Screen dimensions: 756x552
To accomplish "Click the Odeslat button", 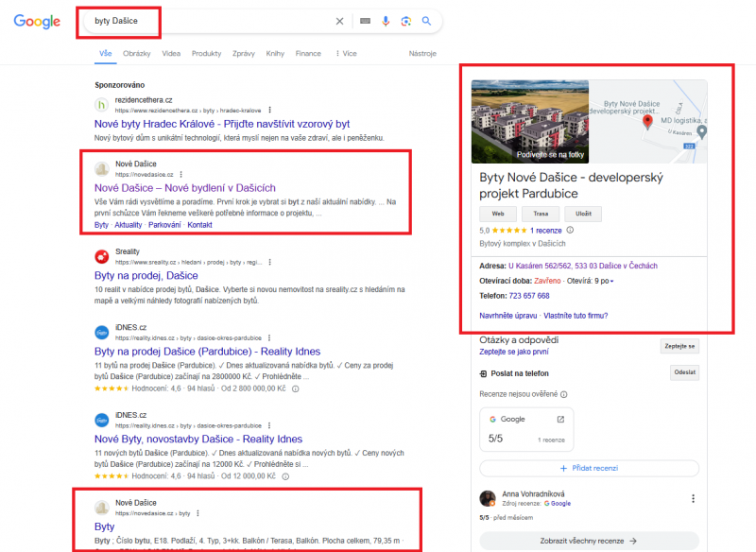I will 684,372.
